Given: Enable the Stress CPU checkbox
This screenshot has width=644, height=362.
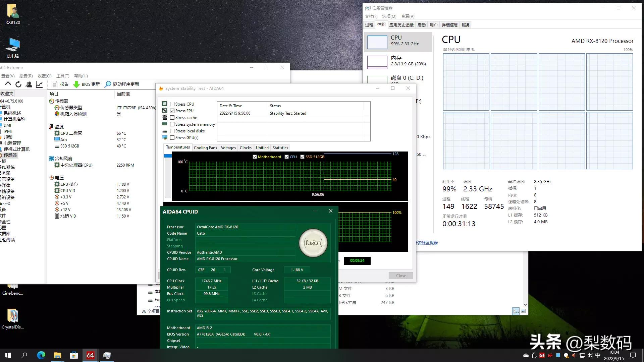Looking at the screenshot, I should pos(172,104).
